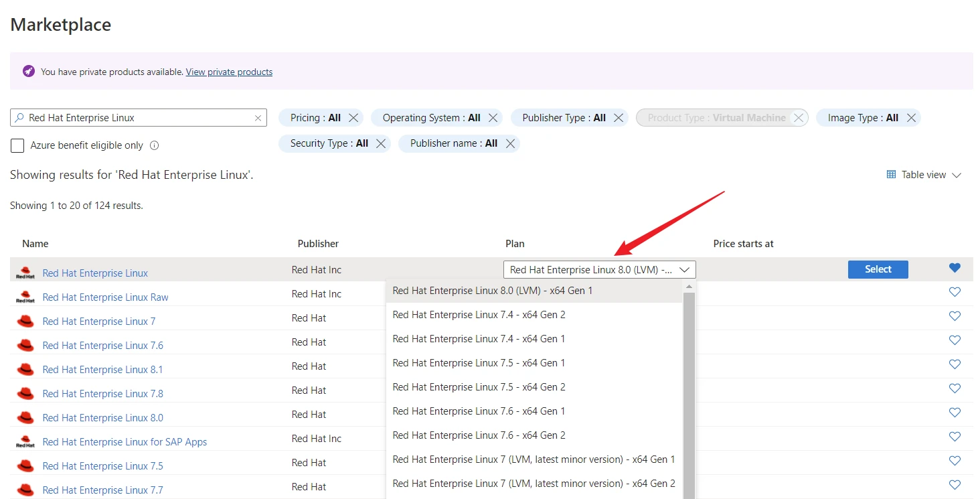Click the Select button
The height and width of the screenshot is (499, 980).
coord(878,269)
